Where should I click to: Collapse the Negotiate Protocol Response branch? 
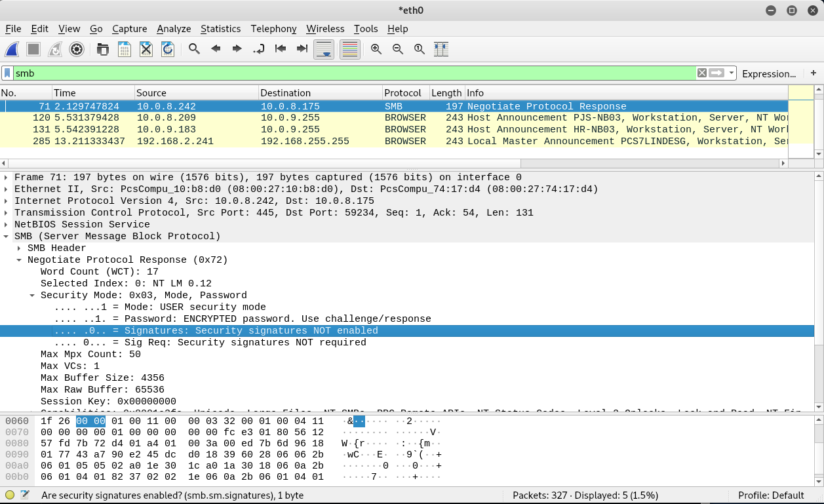(18, 260)
